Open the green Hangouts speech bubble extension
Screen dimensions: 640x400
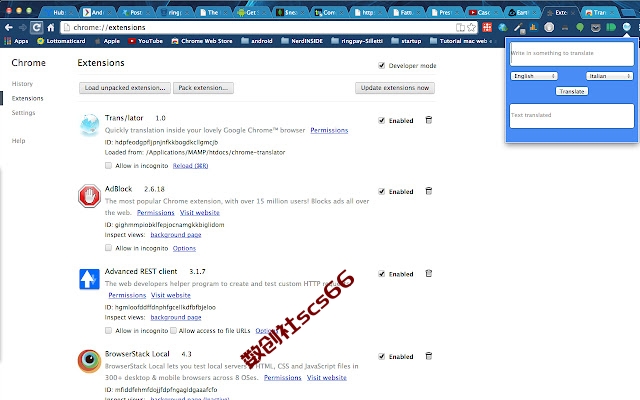[x=580, y=27]
